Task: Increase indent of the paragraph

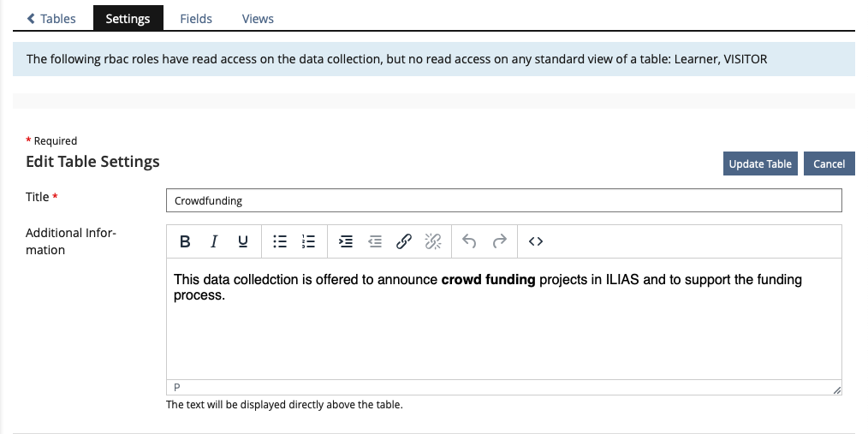Action: tap(346, 242)
